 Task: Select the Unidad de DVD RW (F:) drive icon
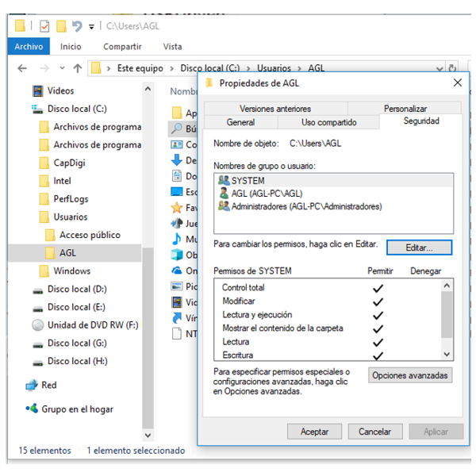click(37, 325)
